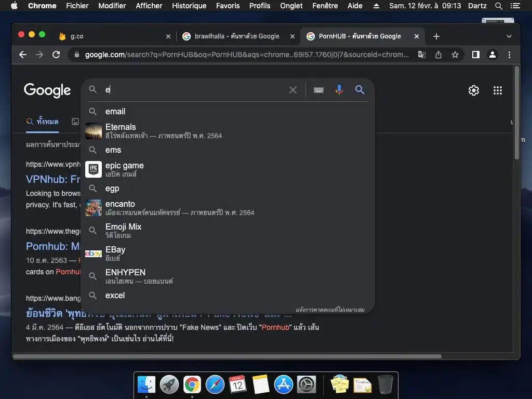Close the PornHUB search tab
The height and width of the screenshot is (399, 532).
click(x=417, y=36)
